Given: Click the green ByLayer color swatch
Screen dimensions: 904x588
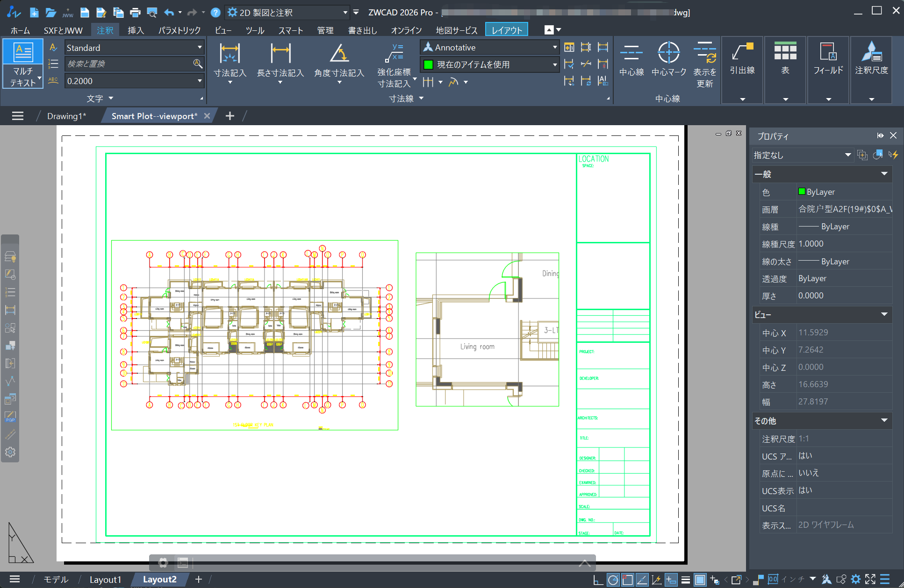Looking at the screenshot, I should point(802,192).
